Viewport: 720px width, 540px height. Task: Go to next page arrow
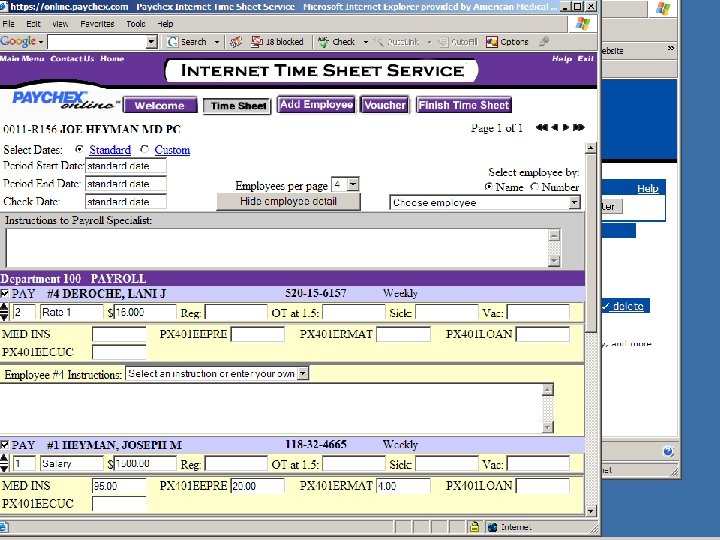566,127
